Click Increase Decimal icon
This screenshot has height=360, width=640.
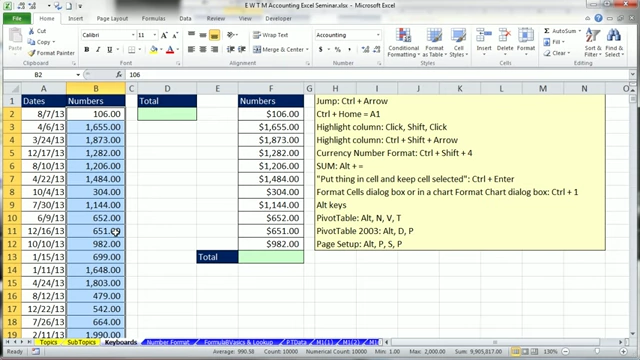[365, 49]
